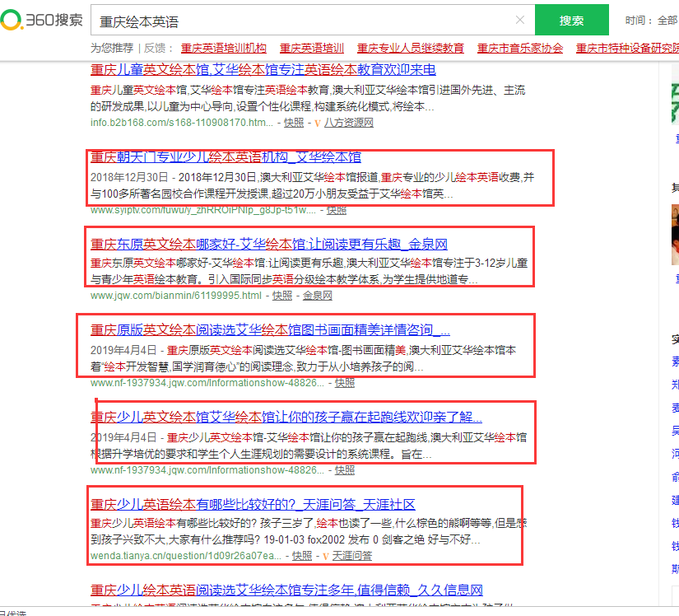
Task: Open suggested search 重庆市音乐家协会
Action: 520,48
